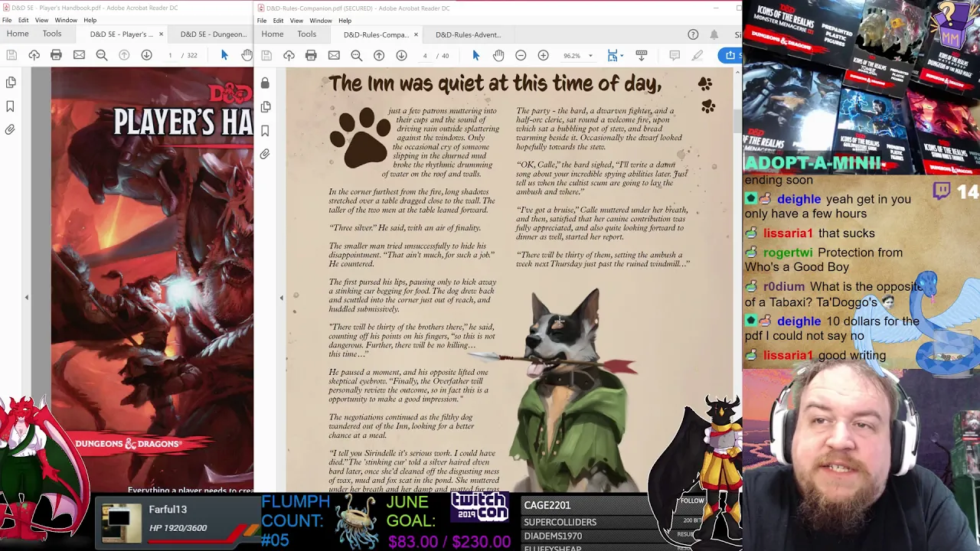
Task: Attachments paperclip in Rules-Companion sidebar
Action: click(265, 154)
